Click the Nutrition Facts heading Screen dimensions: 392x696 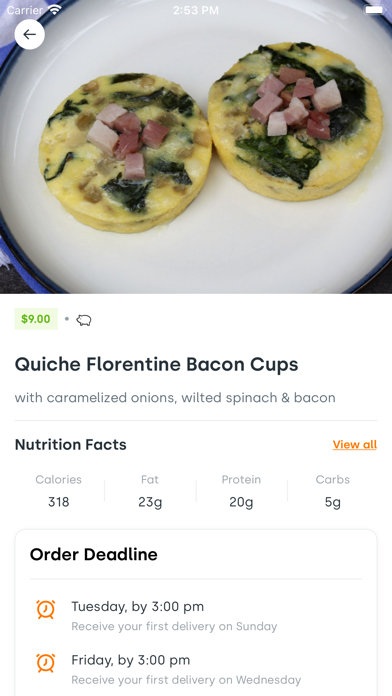pyautogui.click(x=71, y=445)
